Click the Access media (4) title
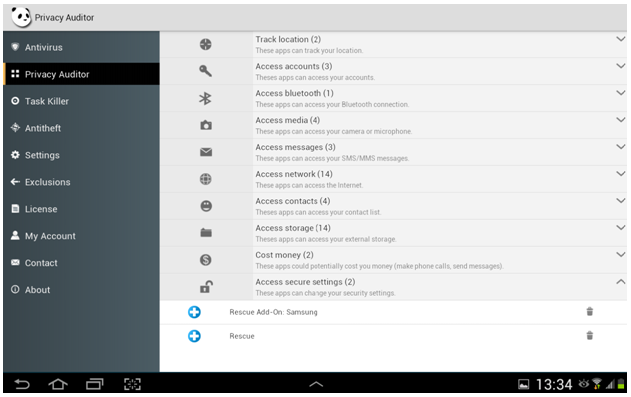 [x=288, y=120]
